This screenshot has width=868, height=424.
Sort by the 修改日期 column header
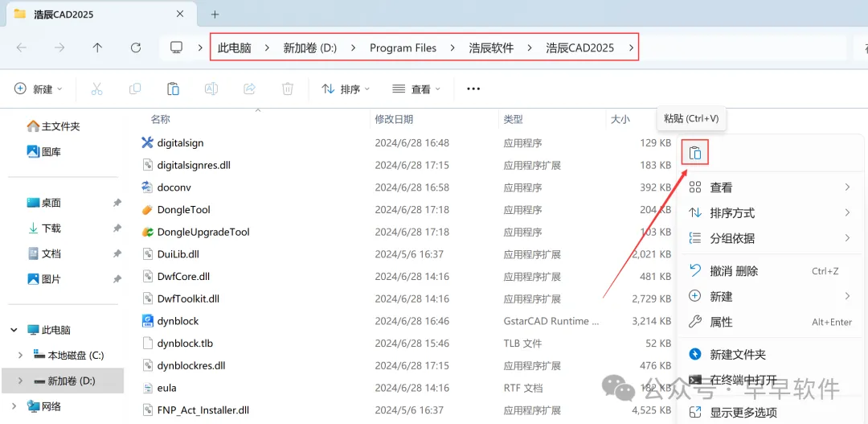pos(394,119)
